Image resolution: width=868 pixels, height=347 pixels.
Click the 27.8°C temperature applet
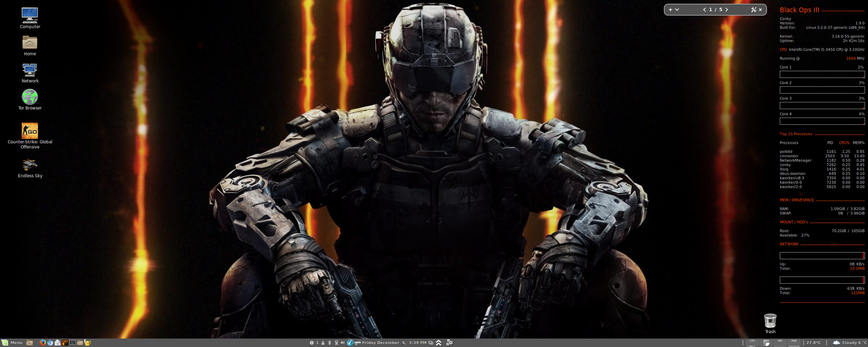(x=813, y=343)
